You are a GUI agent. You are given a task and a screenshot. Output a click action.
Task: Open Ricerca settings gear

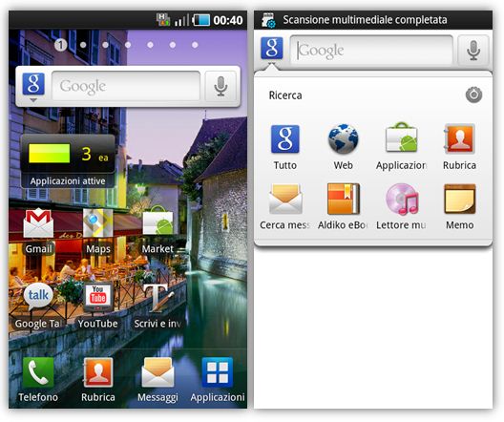[473, 95]
